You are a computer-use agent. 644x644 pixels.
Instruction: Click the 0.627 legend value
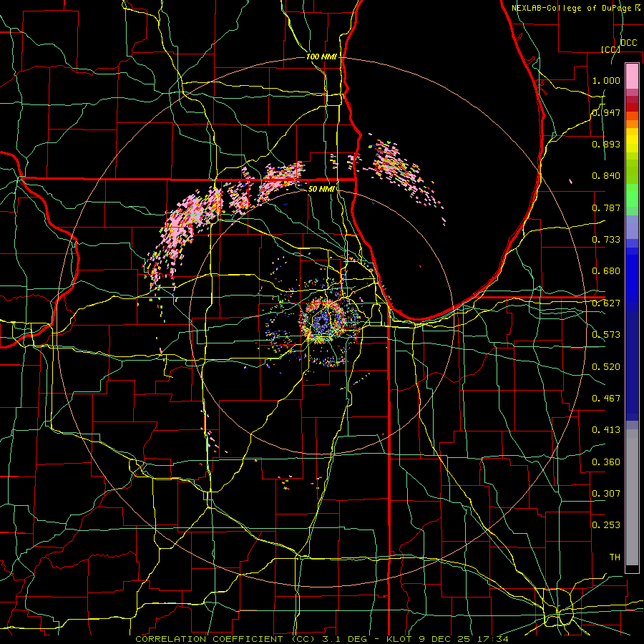[606, 303]
